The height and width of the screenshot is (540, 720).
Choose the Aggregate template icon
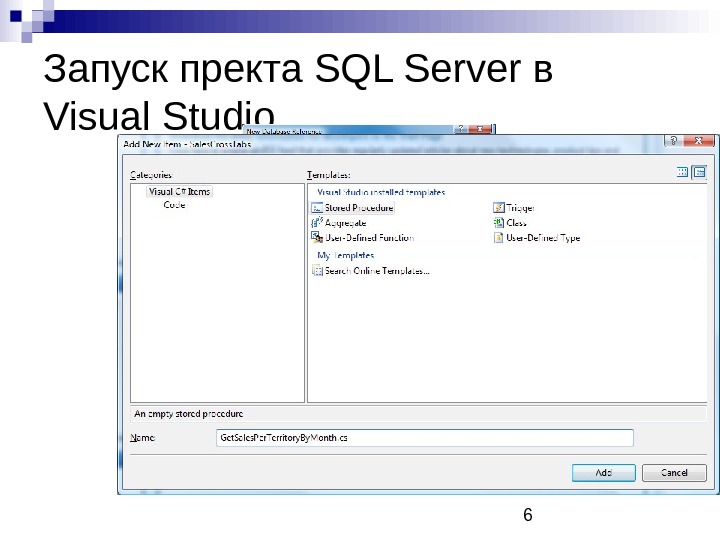(317, 223)
